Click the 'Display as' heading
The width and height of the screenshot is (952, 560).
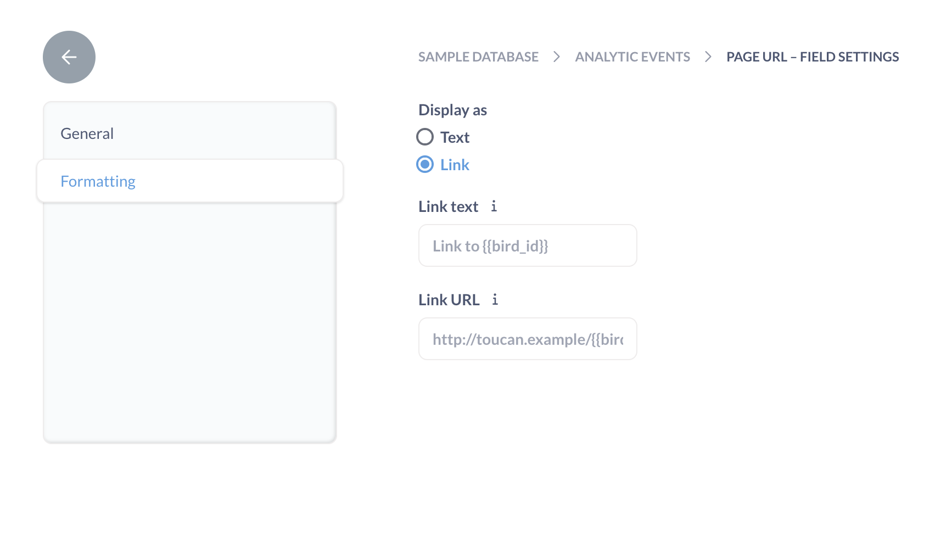tap(452, 110)
